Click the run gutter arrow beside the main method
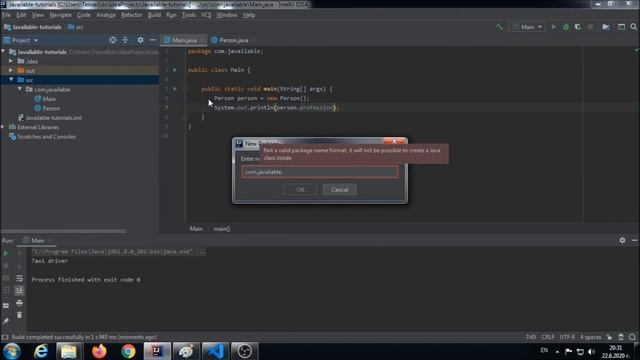The height and width of the screenshot is (360, 640). point(175,89)
